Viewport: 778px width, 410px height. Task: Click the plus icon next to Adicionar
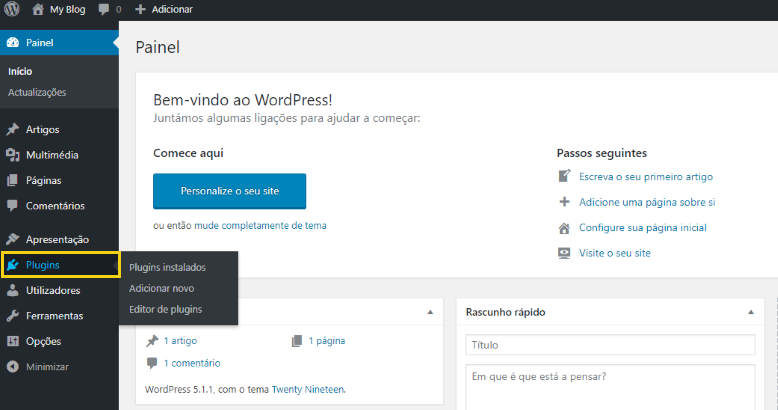point(140,9)
